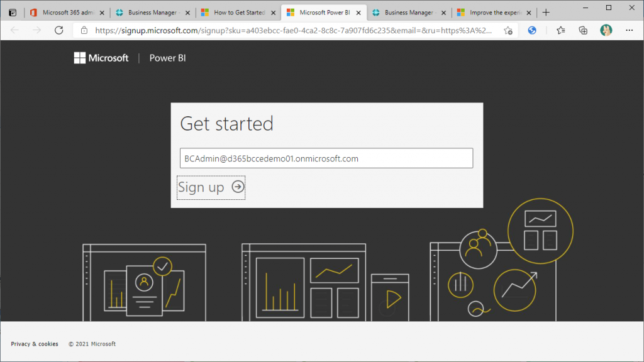Click the Sign up button
This screenshot has height=362, width=644.
click(211, 187)
